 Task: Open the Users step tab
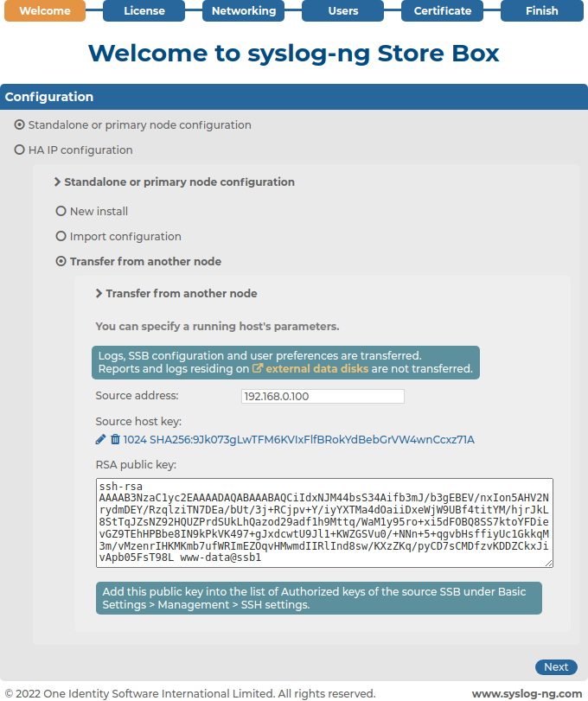[x=343, y=10]
